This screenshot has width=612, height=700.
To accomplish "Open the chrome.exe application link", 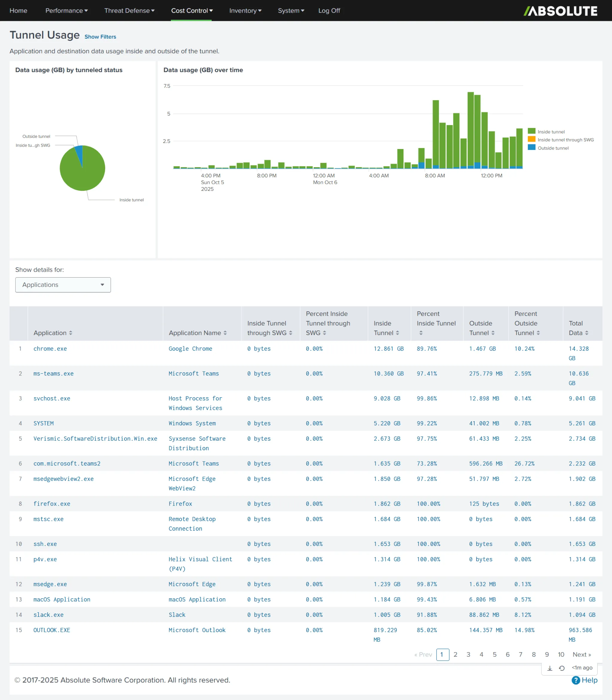I will click(x=50, y=349).
